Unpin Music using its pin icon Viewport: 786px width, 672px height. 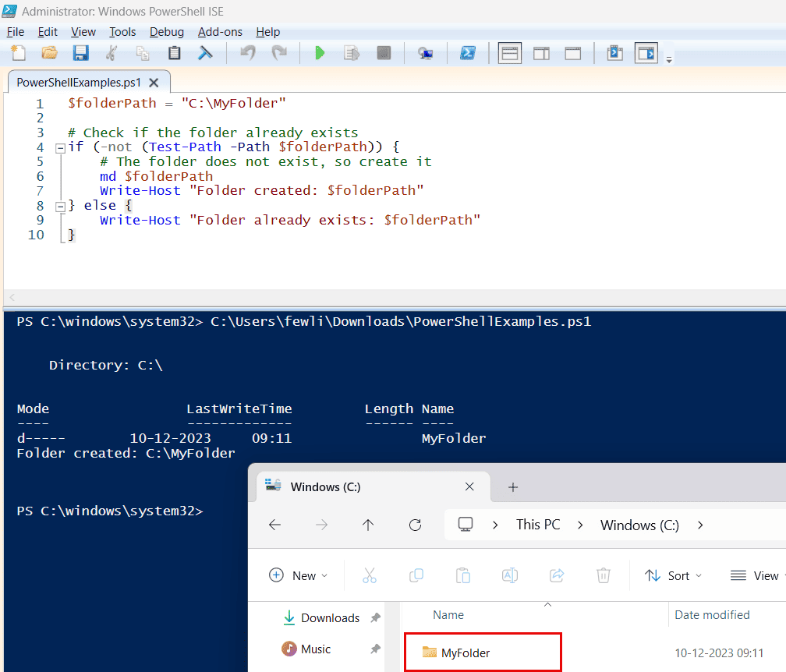(x=376, y=649)
